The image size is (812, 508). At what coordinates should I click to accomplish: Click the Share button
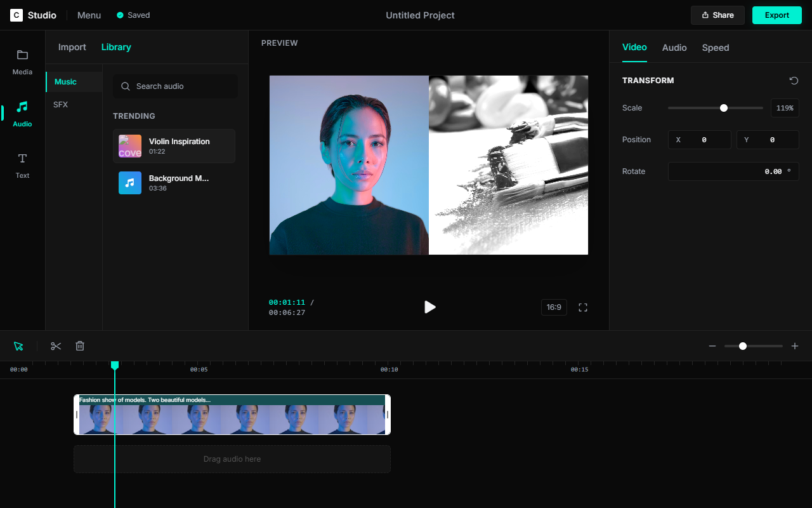(717, 15)
